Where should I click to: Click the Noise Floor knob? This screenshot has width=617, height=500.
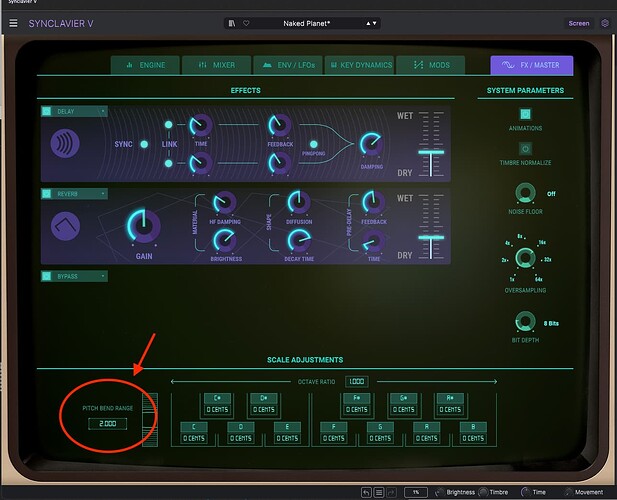coord(525,193)
